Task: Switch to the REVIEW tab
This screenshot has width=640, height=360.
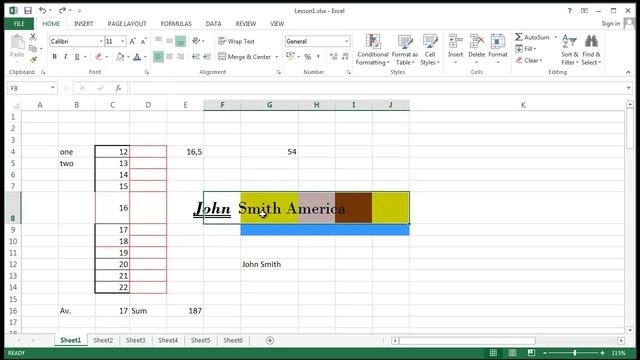Action: click(x=246, y=24)
